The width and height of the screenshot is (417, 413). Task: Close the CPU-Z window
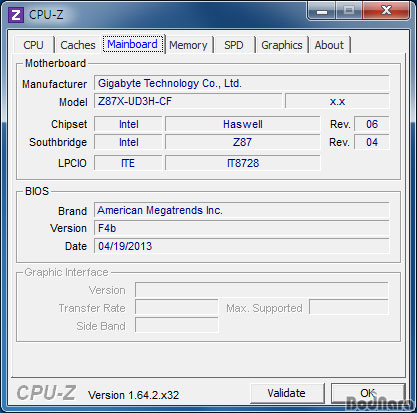point(386,11)
